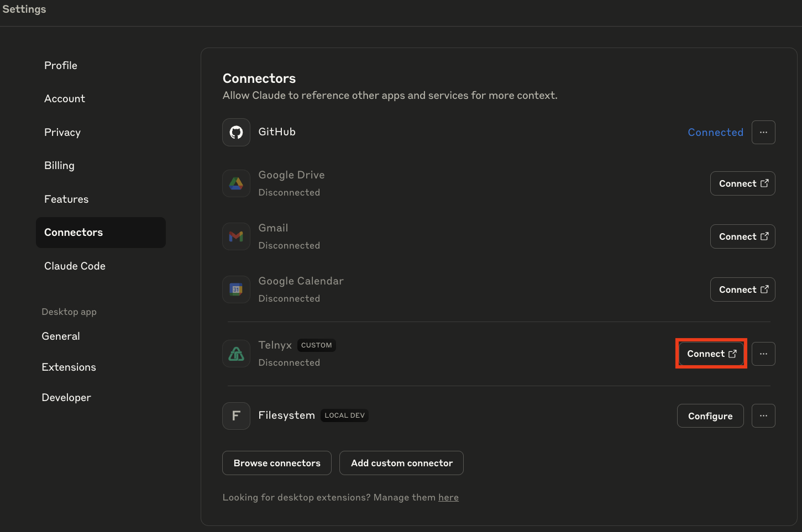The width and height of the screenshot is (802, 532).
Task: Add a custom connector
Action: click(401, 463)
